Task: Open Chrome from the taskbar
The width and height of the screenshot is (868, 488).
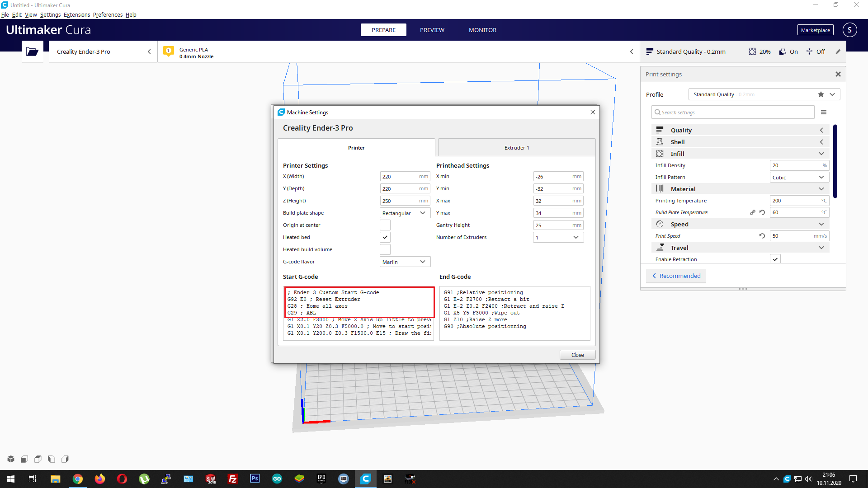Action: [x=78, y=479]
